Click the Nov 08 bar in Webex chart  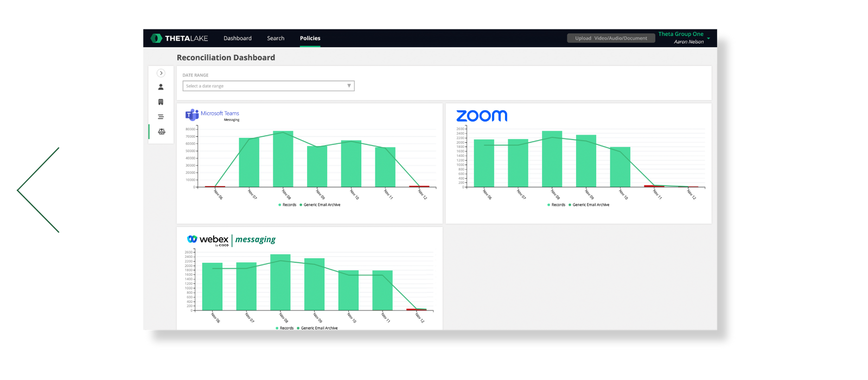pos(280,282)
